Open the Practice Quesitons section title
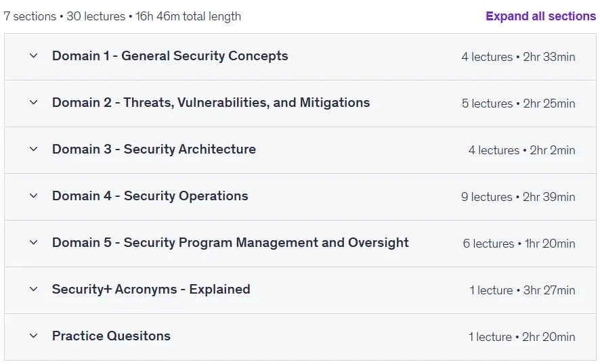The height and width of the screenshot is (364, 600). click(x=111, y=336)
